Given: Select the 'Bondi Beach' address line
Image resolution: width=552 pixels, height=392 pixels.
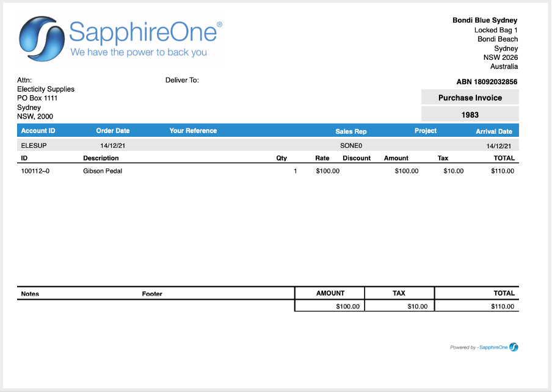Looking at the screenshot, I should (498, 39).
